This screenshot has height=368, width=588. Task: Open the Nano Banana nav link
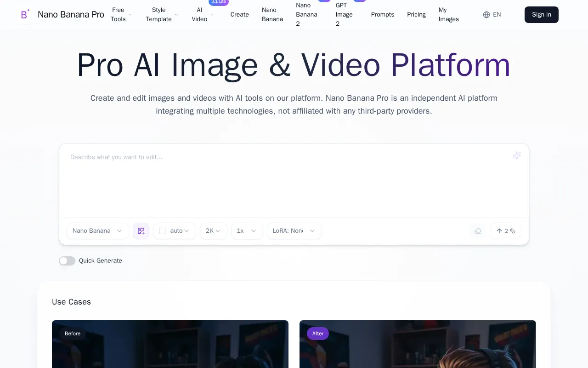click(272, 15)
